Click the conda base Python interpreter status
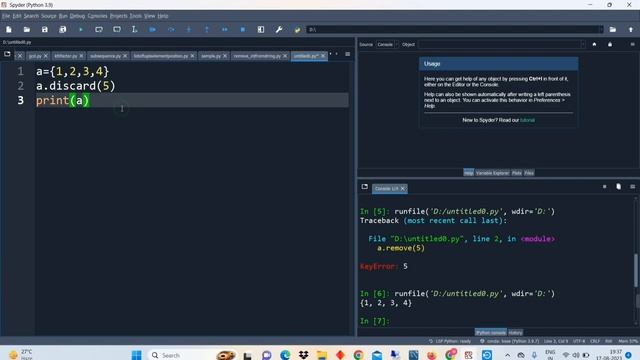The width and height of the screenshot is (640, 360). coord(509,341)
